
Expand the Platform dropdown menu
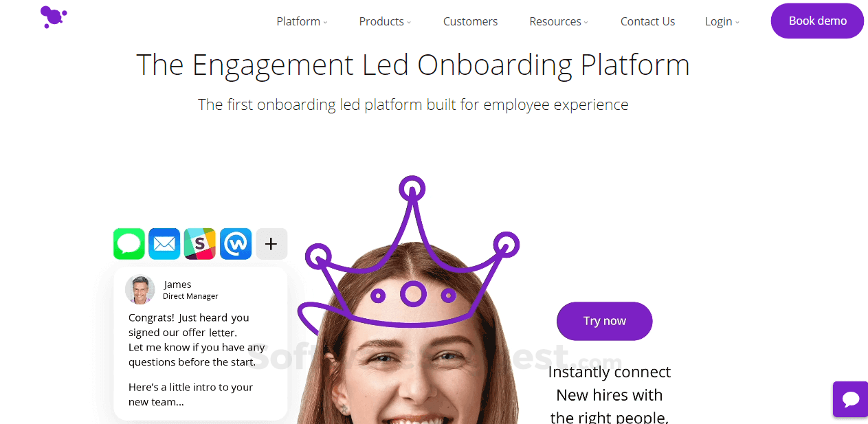302,21
